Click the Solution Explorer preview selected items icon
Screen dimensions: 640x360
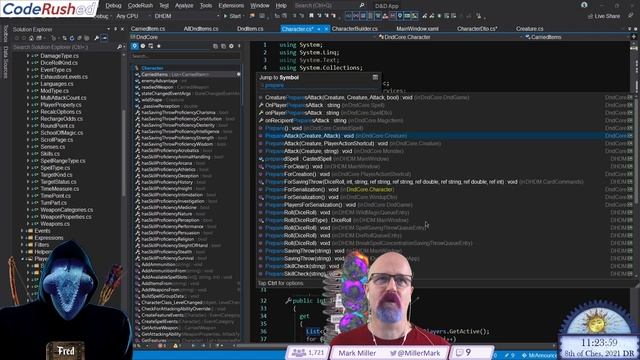[x=104, y=38]
